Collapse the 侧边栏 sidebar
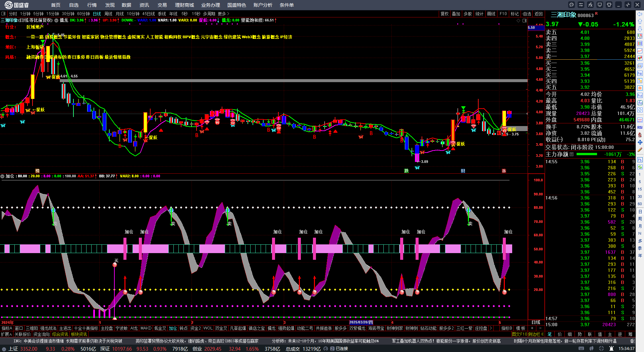 pyautogui.click(x=536, y=334)
